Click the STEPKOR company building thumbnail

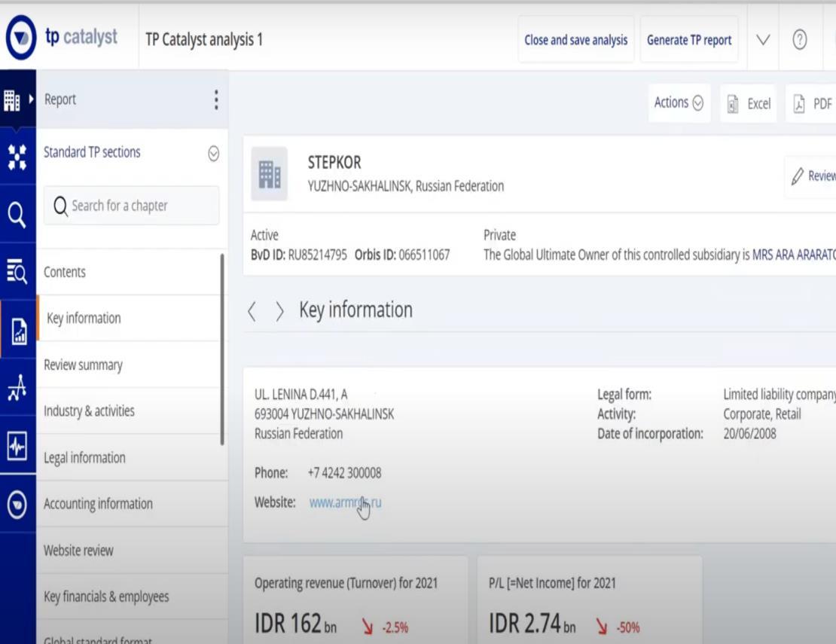pos(269,174)
